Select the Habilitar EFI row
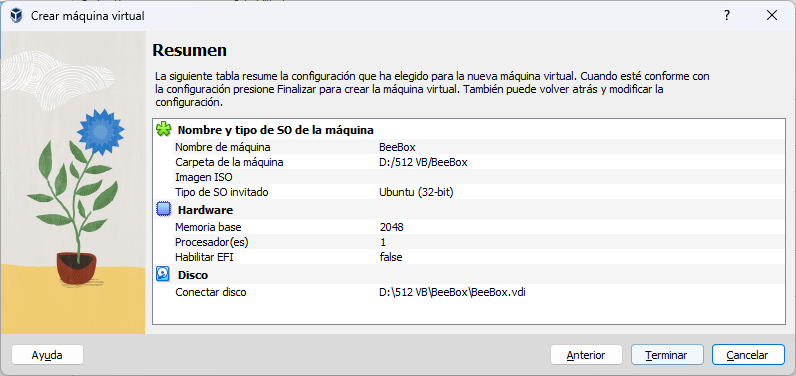Image resolution: width=796 pixels, height=376 pixels. 479,257
